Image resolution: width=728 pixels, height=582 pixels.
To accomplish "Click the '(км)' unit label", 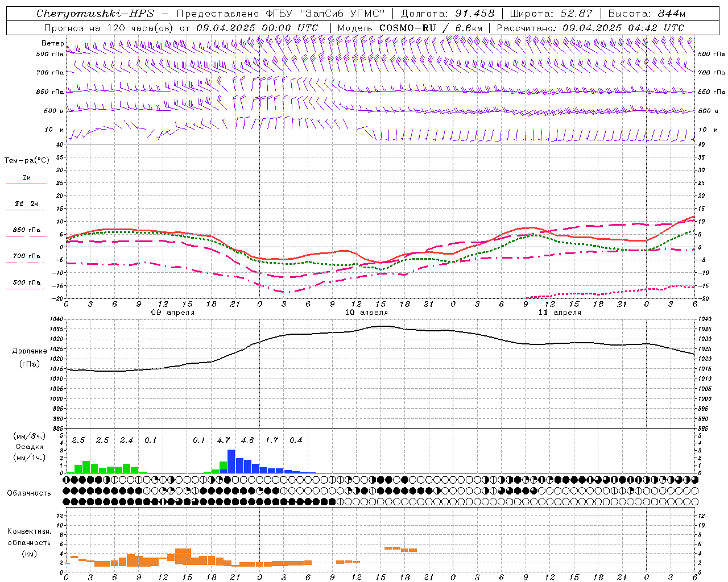I will [29, 554].
